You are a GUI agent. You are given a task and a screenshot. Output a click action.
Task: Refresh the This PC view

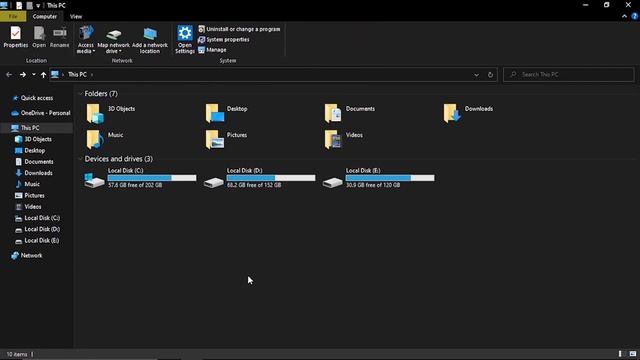tap(490, 75)
